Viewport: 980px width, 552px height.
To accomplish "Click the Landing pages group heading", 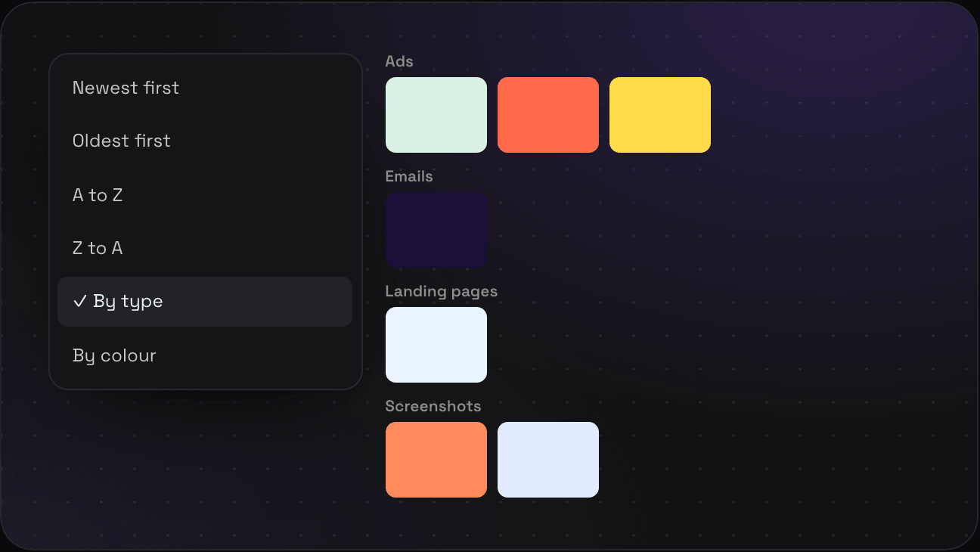I will tap(442, 291).
